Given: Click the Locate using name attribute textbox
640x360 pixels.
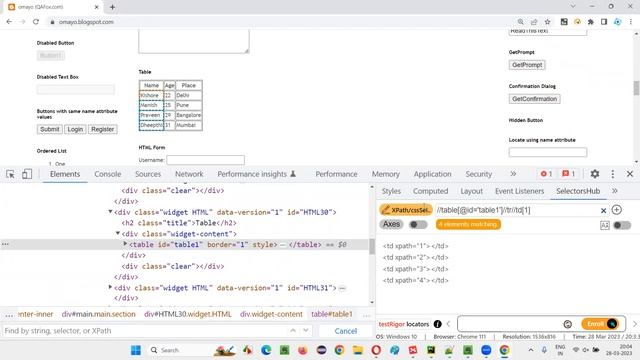Looking at the screenshot, I should 548,152.
